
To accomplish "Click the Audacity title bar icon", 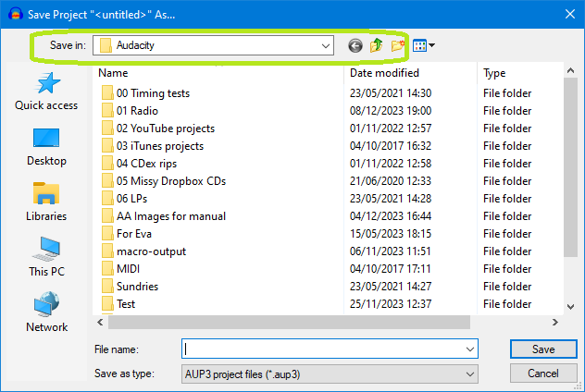I will pyautogui.click(x=16, y=14).
